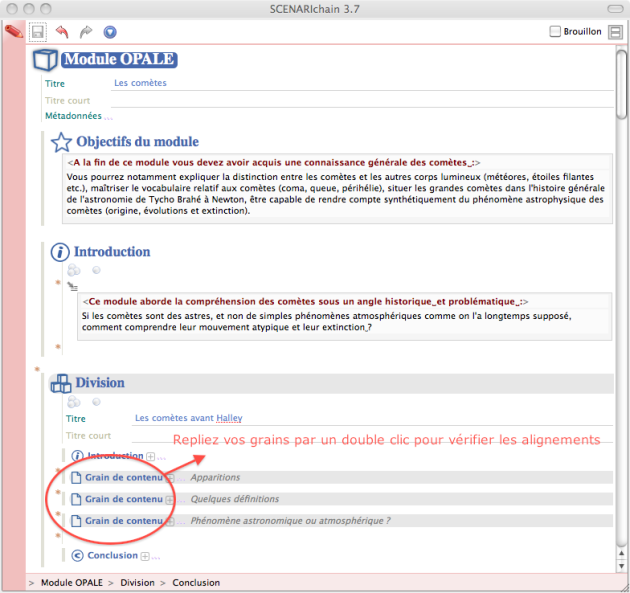Edit the Titre field 'Les comètes'
Screen dimensions: 630x593
(x=362, y=83)
